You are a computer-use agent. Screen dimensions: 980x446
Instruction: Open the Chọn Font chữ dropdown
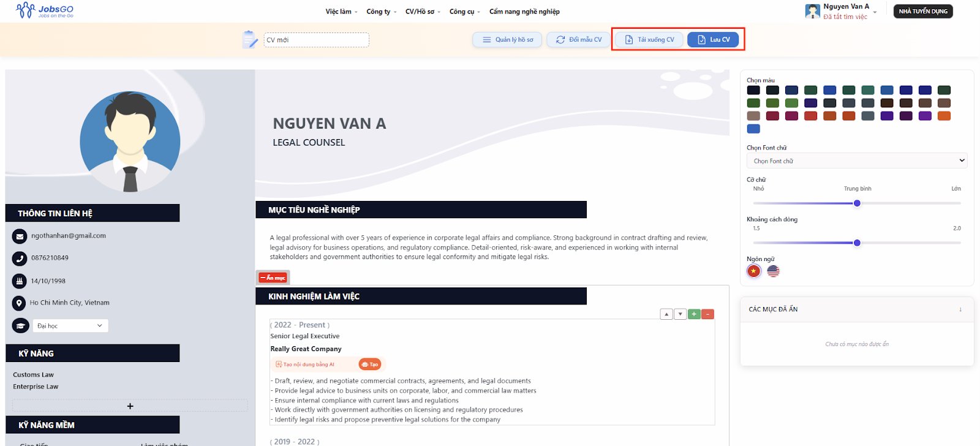click(x=857, y=161)
